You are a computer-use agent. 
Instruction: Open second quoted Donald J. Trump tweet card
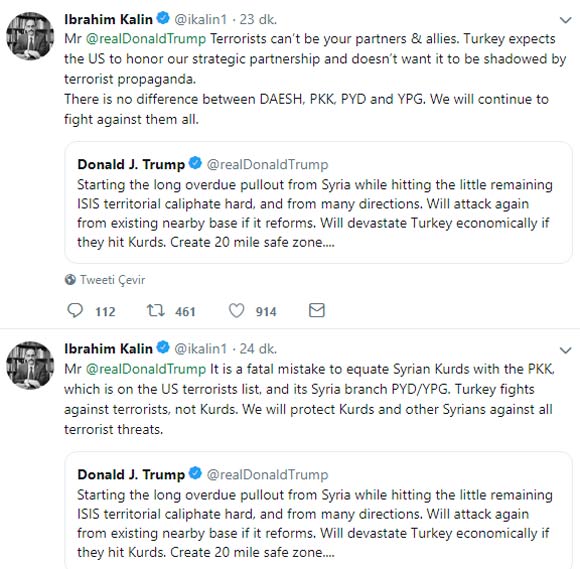pyautogui.click(x=318, y=511)
